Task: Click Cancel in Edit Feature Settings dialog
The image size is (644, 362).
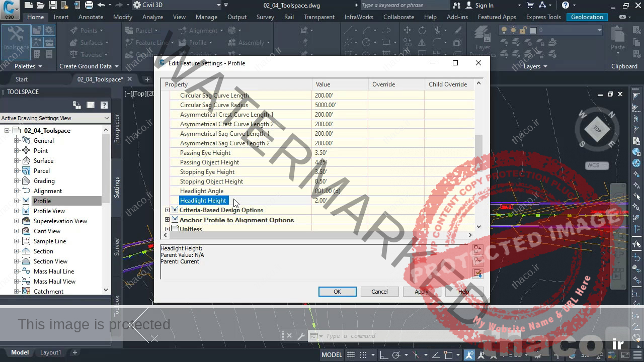Action: (379, 292)
